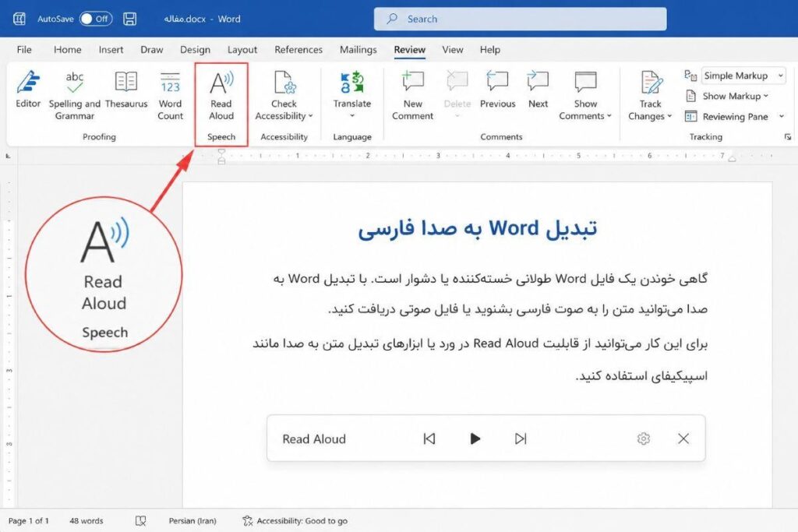Viewport: 798px width, 532px height.
Task: Click the greyed-out Delete comment button
Action: coord(457,90)
